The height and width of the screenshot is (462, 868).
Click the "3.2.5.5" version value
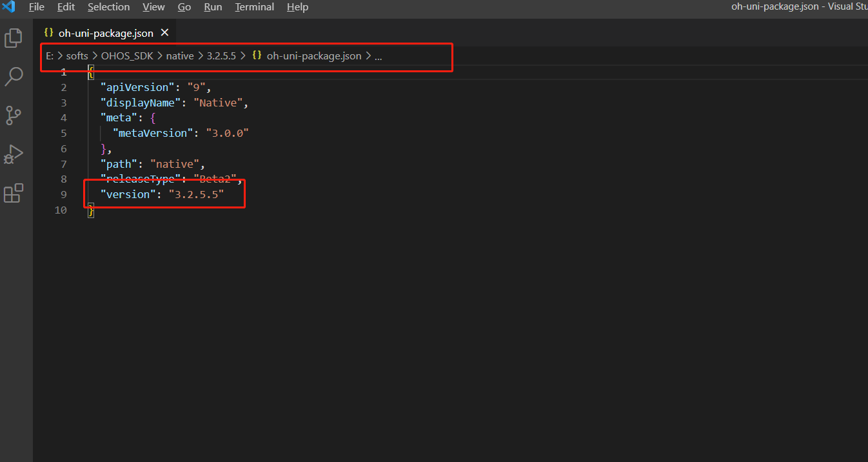coord(196,194)
